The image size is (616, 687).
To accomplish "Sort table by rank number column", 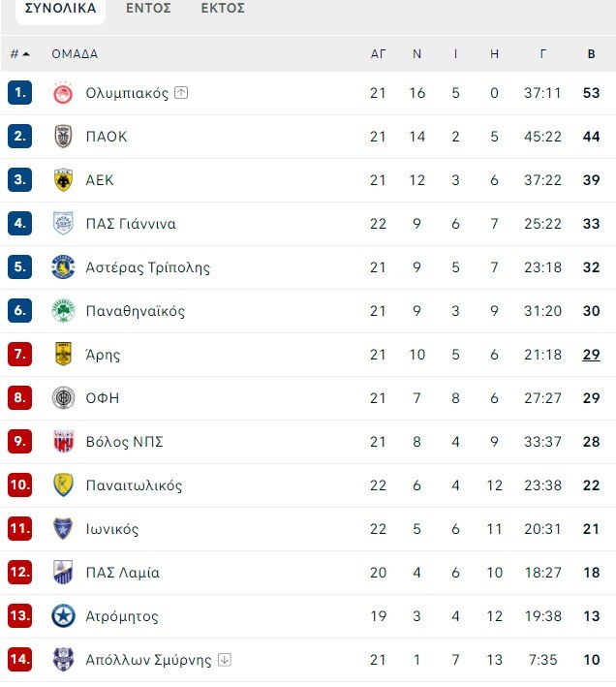I will point(19,54).
